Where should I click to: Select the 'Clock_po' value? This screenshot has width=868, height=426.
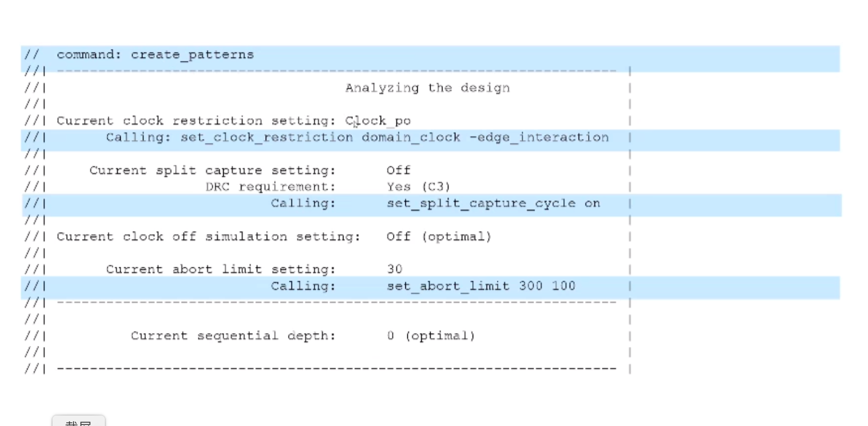coord(378,121)
